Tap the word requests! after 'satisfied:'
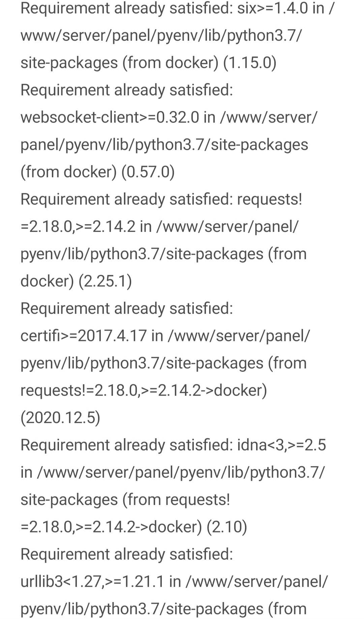Screen dimensions: 364x619 [x=270, y=199]
